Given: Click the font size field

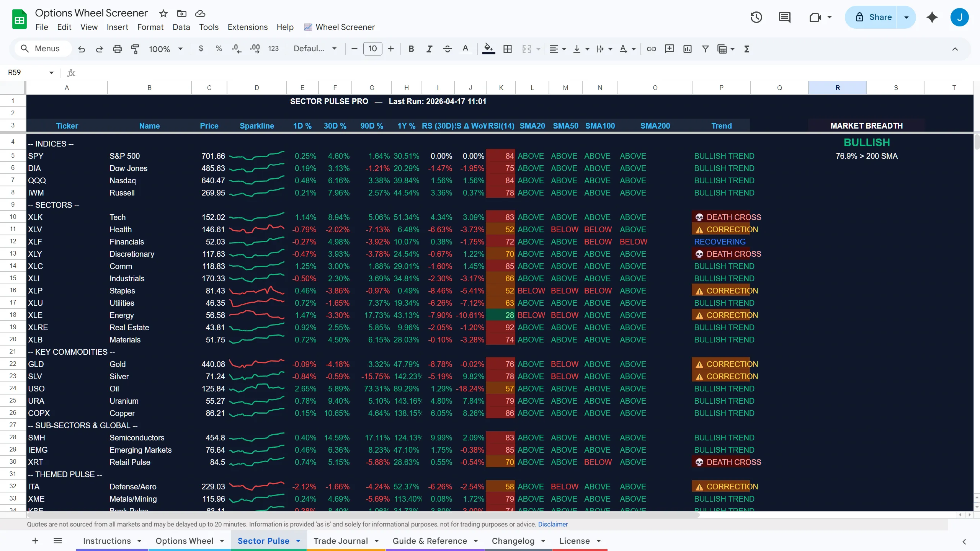Looking at the screenshot, I should point(373,49).
